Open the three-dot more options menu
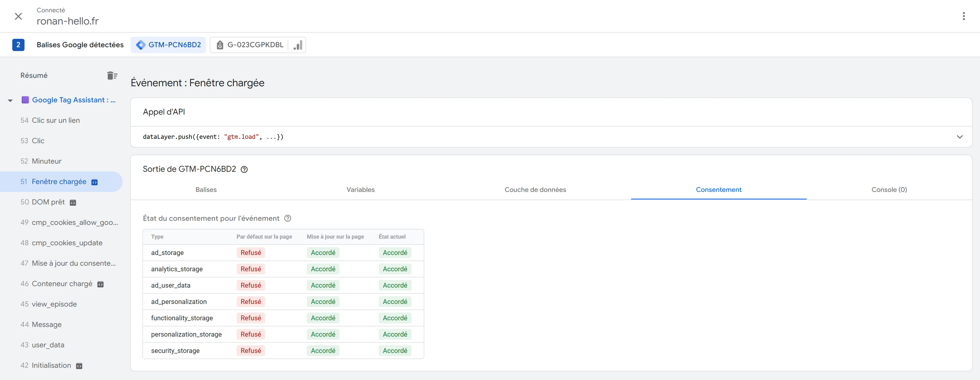The image size is (980, 380). (964, 16)
